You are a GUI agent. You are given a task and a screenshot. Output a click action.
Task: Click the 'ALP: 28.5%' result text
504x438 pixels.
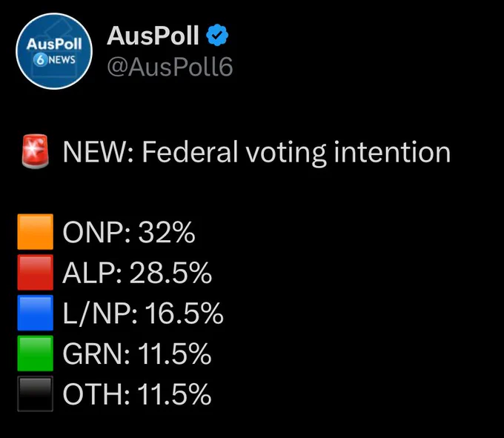(x=137, y=273)
